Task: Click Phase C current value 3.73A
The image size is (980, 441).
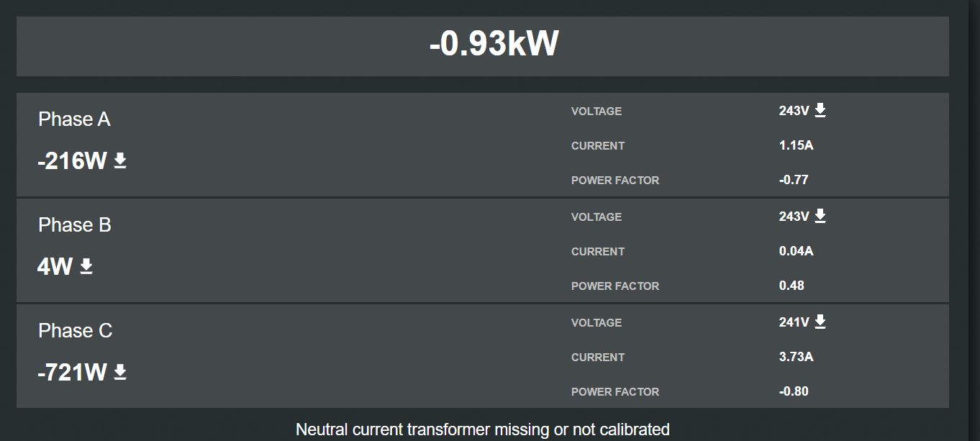Action: pos(796,357)
